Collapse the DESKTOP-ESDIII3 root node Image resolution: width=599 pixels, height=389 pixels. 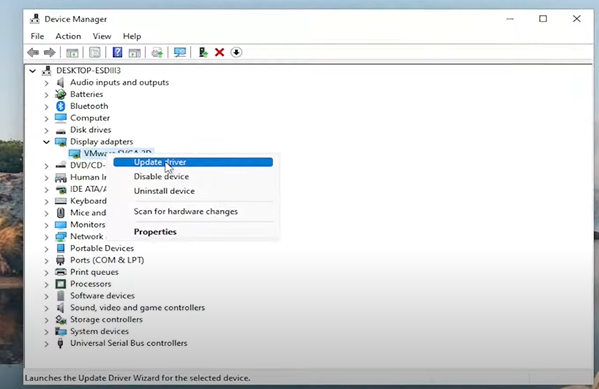point(33,71)
